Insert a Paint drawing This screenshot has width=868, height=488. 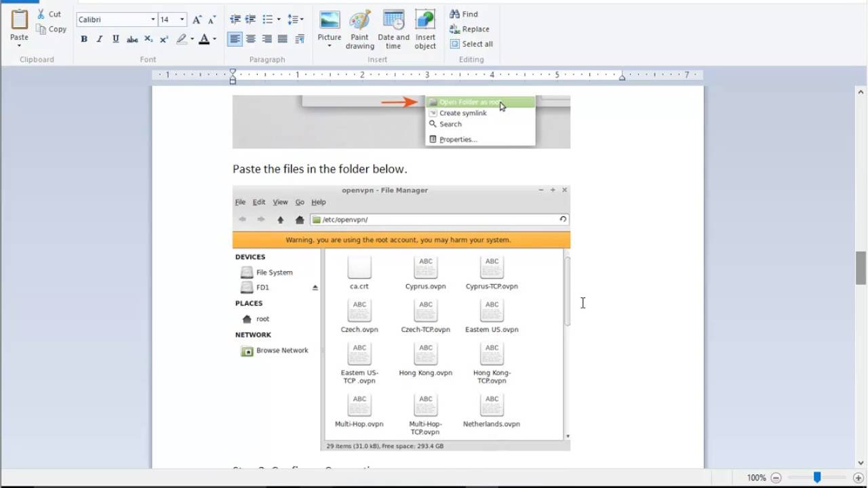point(359,30)
